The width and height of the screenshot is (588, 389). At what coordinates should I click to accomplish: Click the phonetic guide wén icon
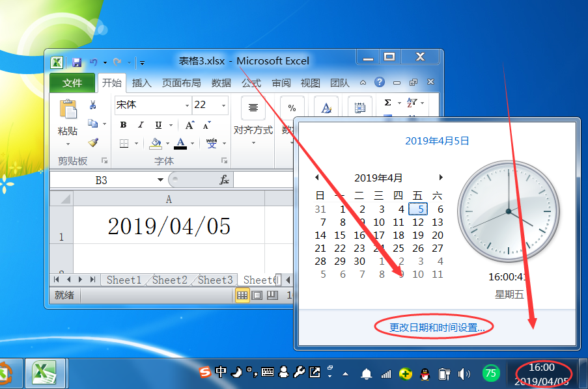tap(212, 142)
